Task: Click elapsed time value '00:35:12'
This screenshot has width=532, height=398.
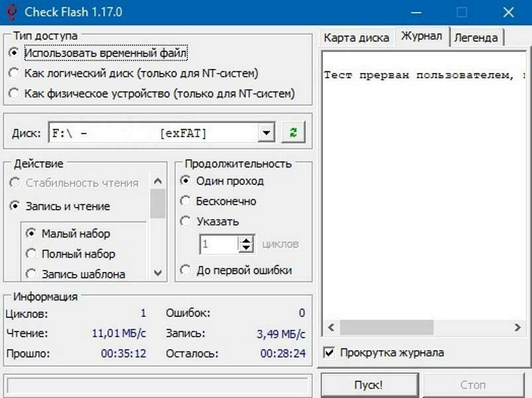Action: coord(123,354)
